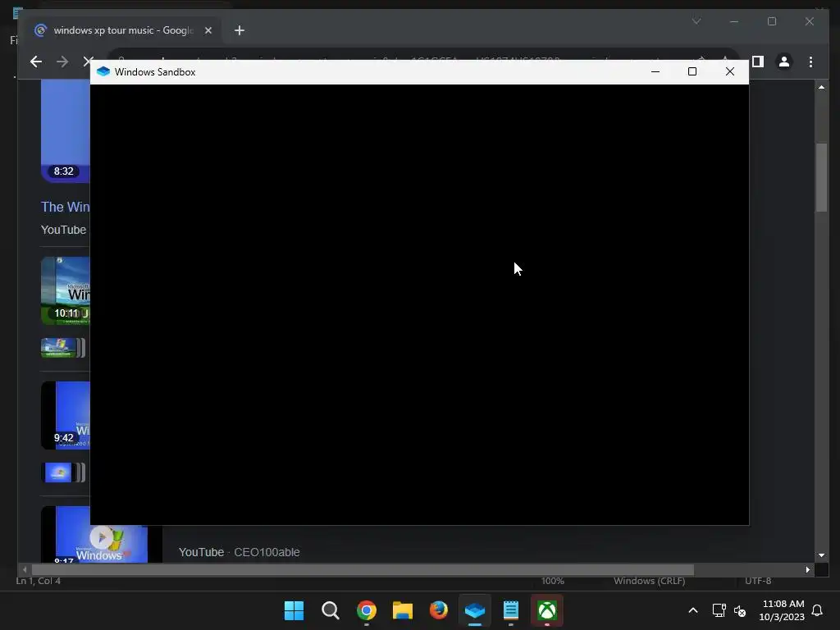Minimize the Windows Sandbox window
The width and height of the screenshot is (840, 630).
point(655,71)
